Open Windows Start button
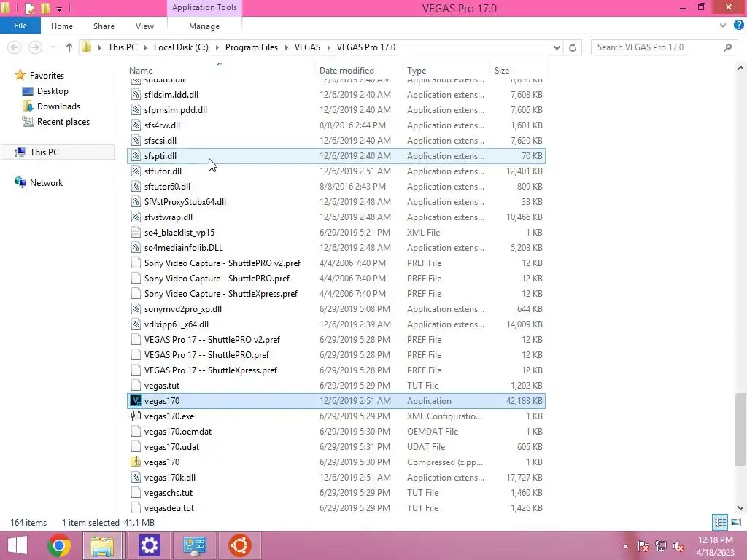Viewport: 747px width, 560px height. 18,545
